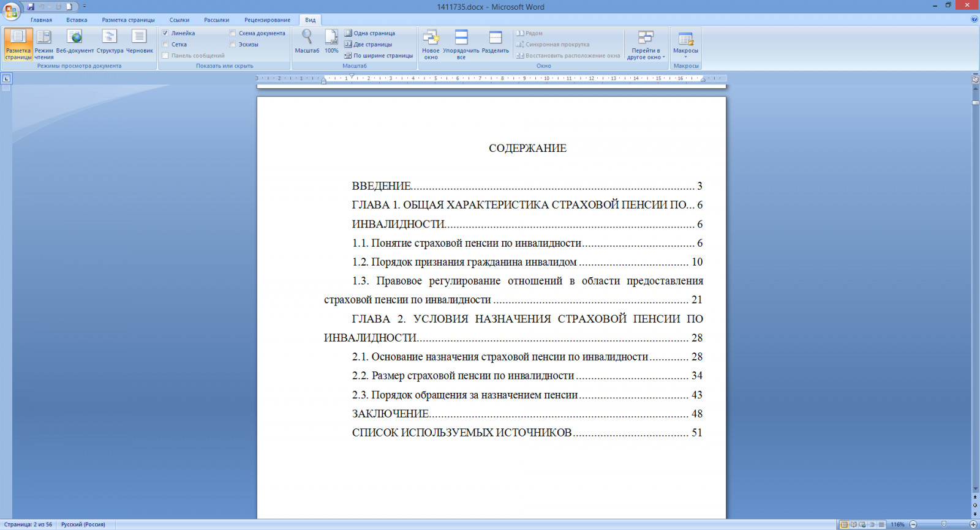Open Word Help via question mark icon

coord(974,19)
